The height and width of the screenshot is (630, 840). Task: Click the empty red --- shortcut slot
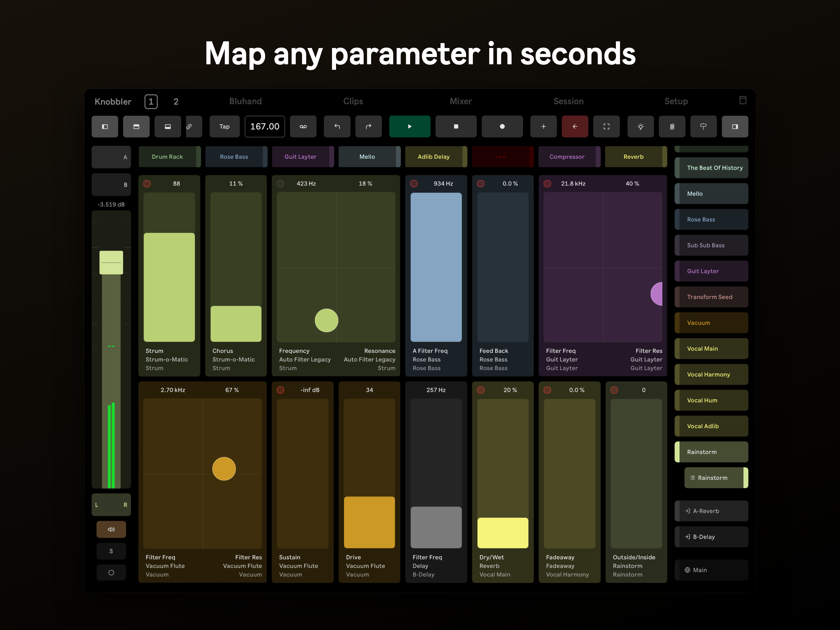pyautogui.click(x=503, y=157)
